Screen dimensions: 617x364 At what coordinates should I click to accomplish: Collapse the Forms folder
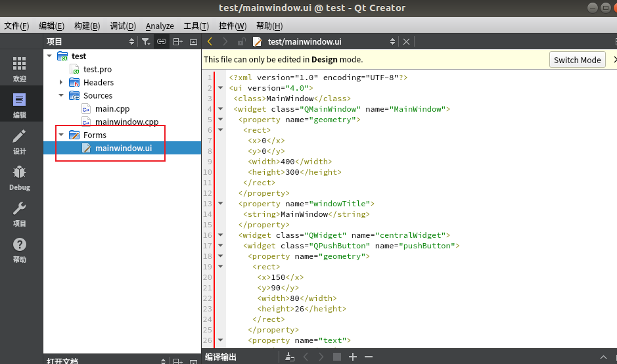click(x=61, y=135)
